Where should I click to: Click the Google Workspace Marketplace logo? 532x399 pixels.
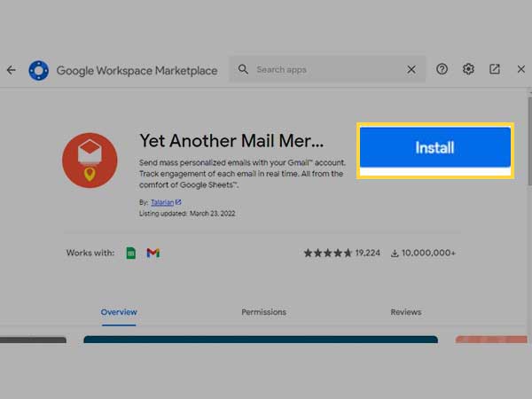39,71
